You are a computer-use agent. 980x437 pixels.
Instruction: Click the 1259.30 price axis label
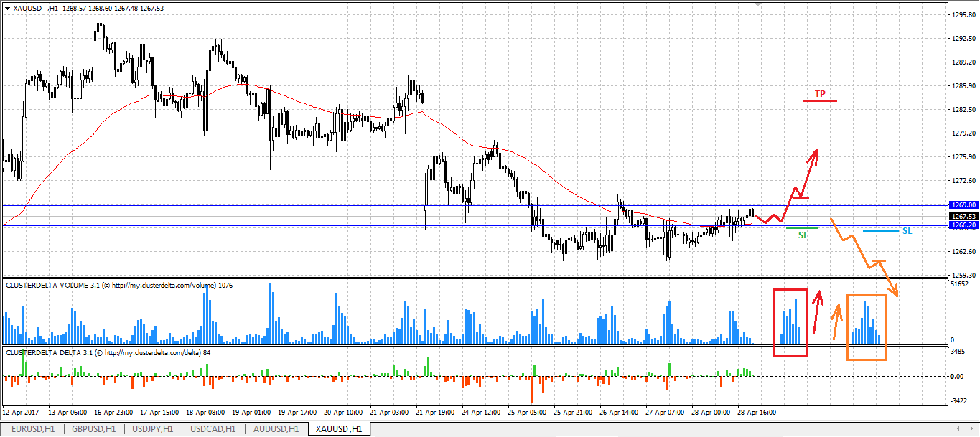(963, 275)
